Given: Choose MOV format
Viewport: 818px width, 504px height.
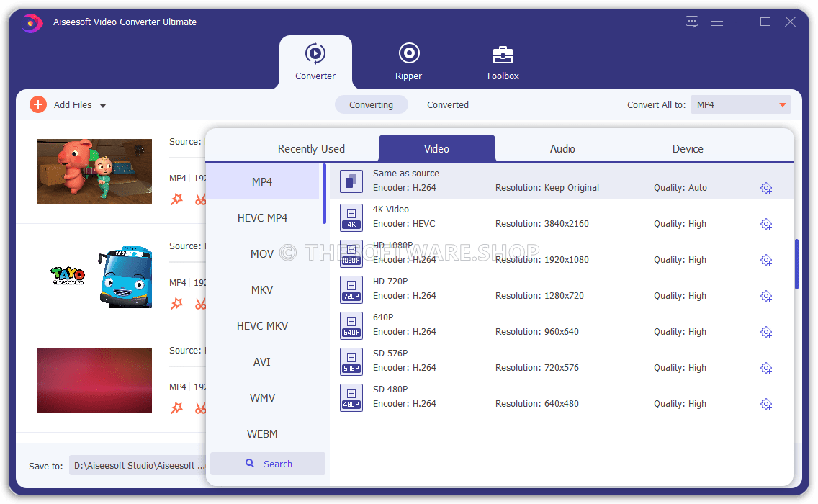Looking at the screenshot, I should [x=262, y=253].
